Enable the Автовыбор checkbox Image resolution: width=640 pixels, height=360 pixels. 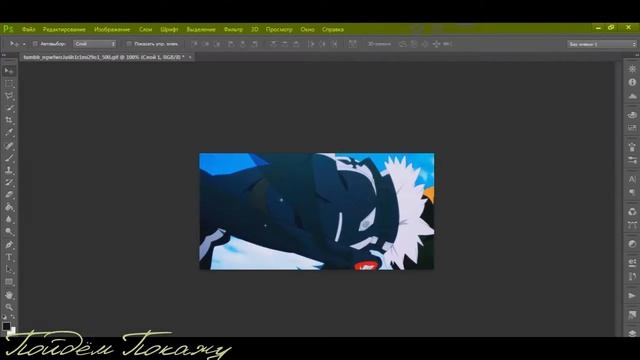[35, 44]
